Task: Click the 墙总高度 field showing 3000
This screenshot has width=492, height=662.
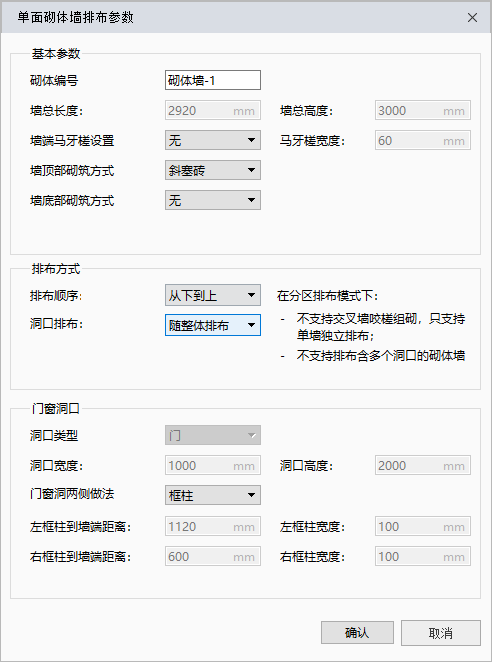Action: 423,110
